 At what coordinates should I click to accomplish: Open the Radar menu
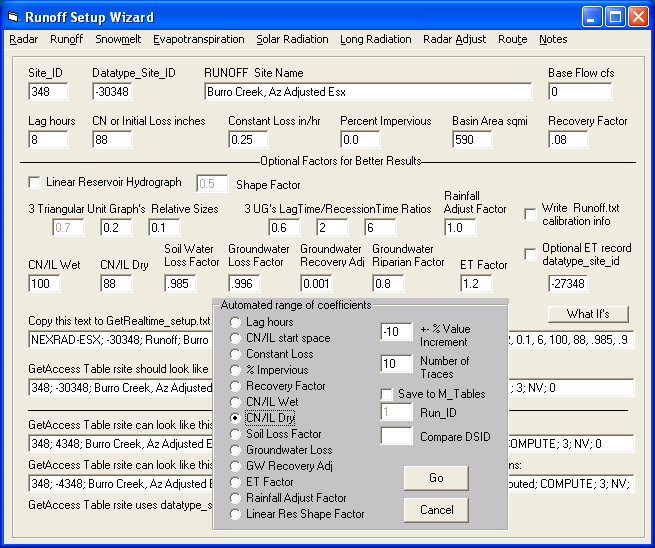pos(22,39)
